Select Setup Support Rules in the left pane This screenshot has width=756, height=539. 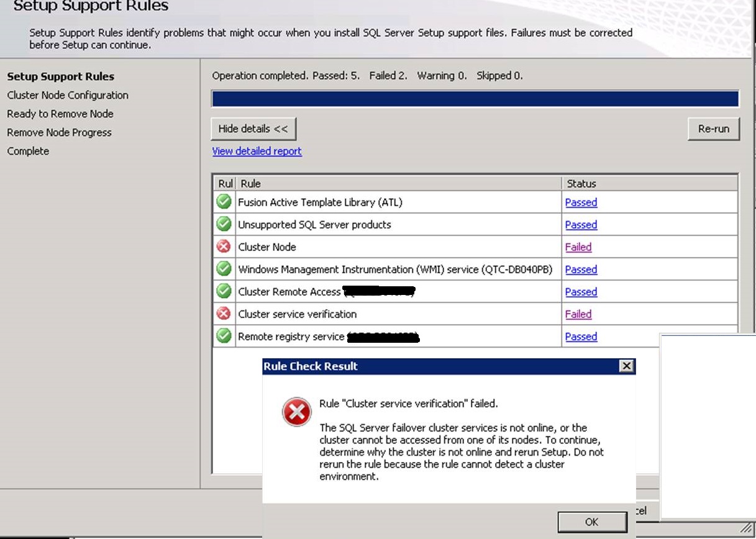point(60,76)
